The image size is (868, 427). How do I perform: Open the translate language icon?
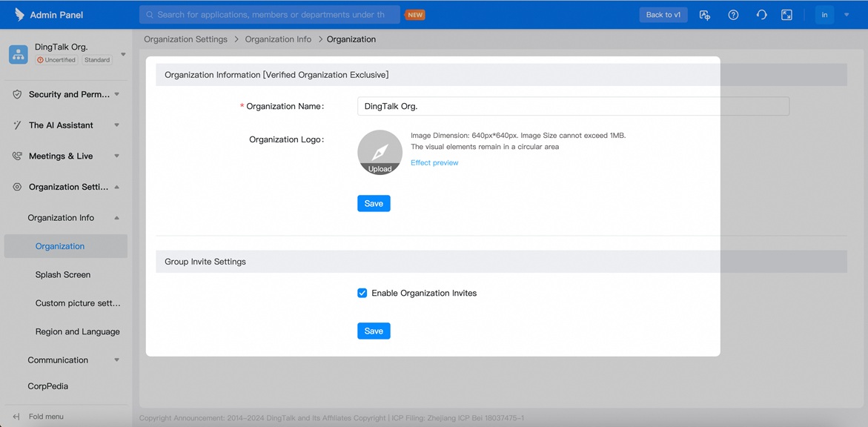click(705, 15)
